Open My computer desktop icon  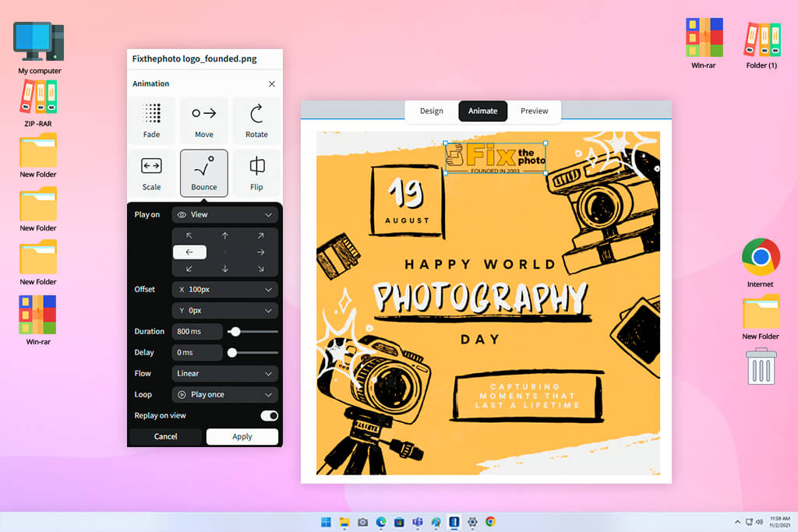pyautogui.click(x=39, y=48)
